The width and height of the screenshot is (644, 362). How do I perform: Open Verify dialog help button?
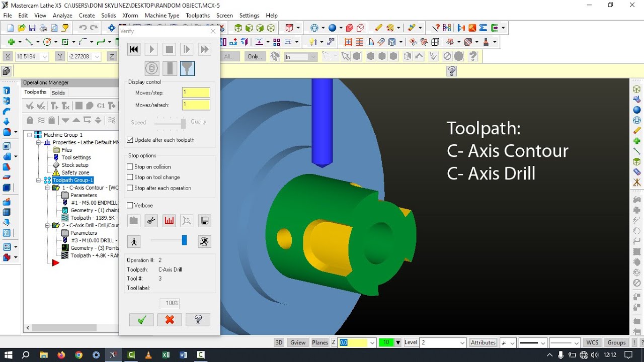pyautogui.click(x=198, y=320)
